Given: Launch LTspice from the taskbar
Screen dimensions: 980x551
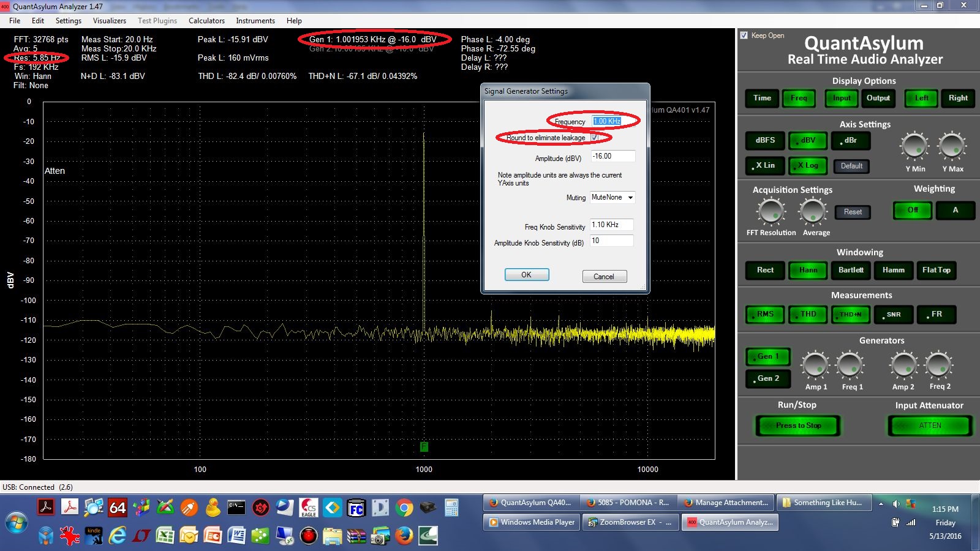Looking at the screenshot, I should [x=141, y=536].
